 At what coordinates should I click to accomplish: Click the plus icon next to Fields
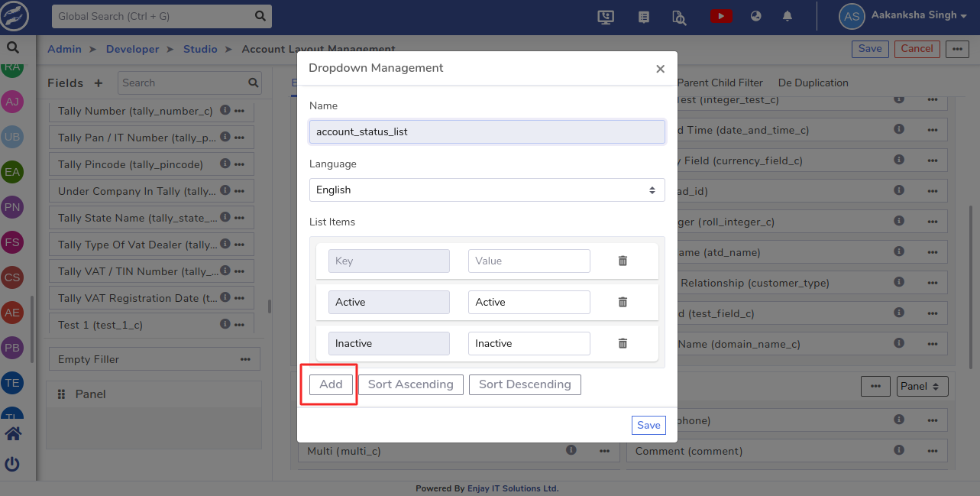click(98, 83)
